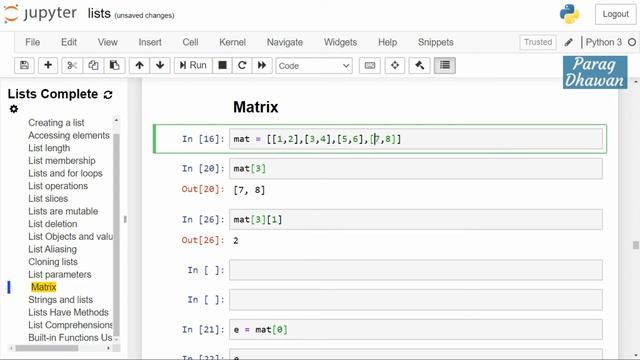The height and width of the screenshot is (360, 640).
Task: Select the highlighted Matrix section link
Action: tap(44, 287)
